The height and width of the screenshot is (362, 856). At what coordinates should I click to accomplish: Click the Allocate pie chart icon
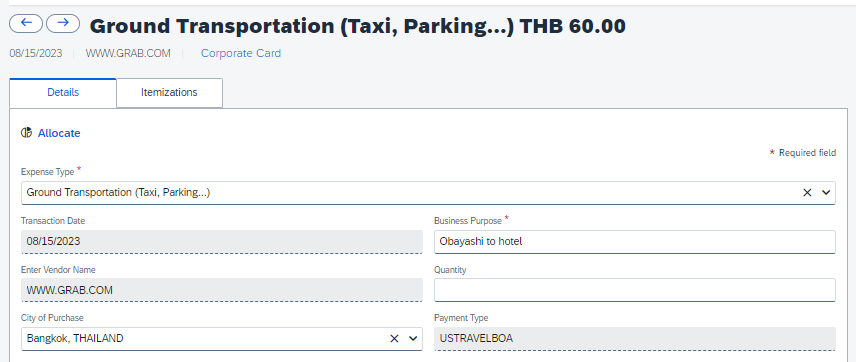point(26,133)
